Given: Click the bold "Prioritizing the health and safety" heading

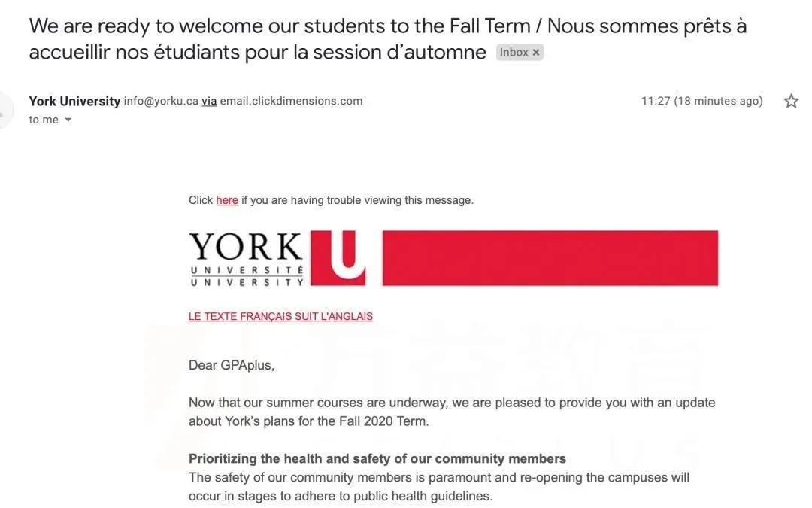Looking at the screenshot, I should click(x=377, y=458).
